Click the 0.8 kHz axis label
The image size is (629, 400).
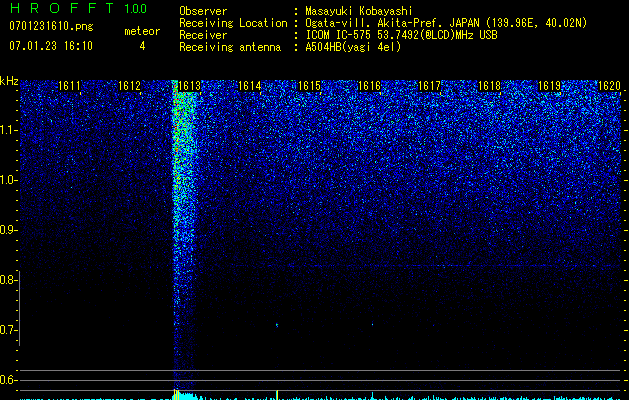tap(7, 280)
